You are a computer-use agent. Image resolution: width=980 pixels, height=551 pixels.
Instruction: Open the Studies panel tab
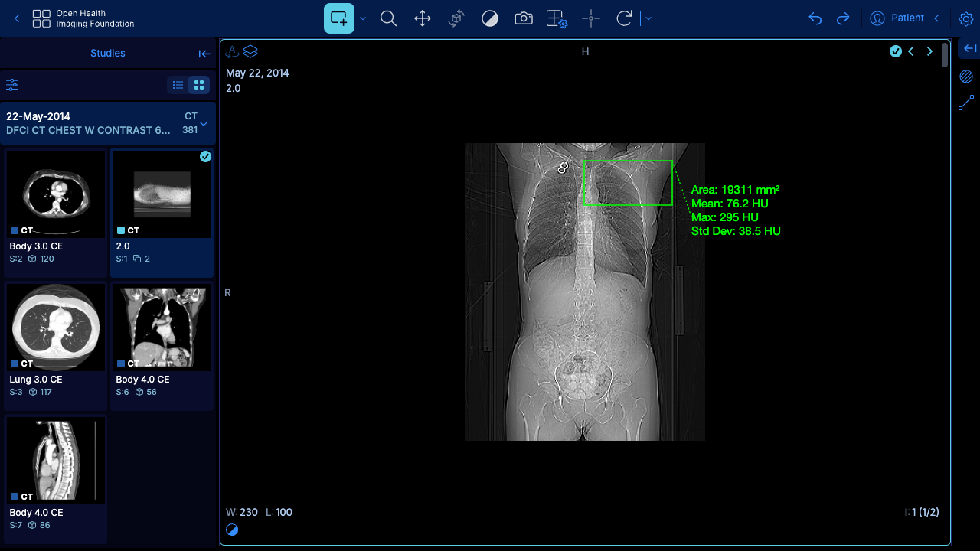[x=108, y=54]
